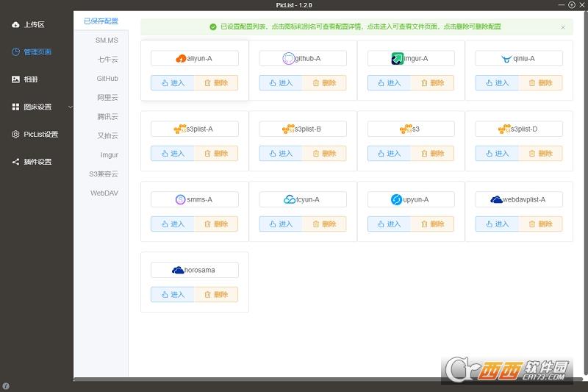Screen dimensions: 588x392
Task: Select GitHub in the config list
Action: (107, 79)
